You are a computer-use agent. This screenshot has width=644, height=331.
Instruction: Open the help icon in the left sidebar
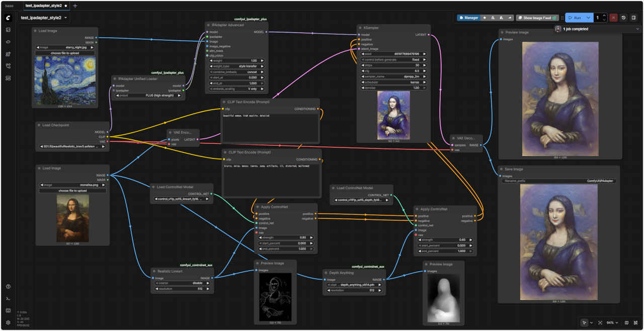(8, 286)
